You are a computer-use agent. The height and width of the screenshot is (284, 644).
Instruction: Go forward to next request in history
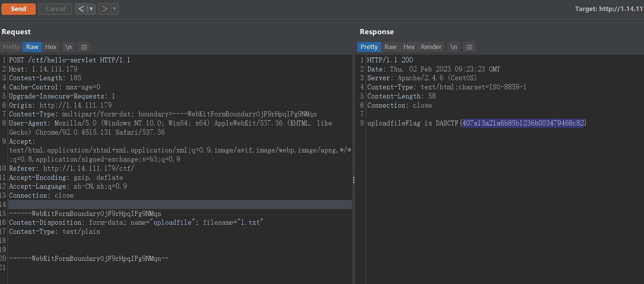(104, 9)
